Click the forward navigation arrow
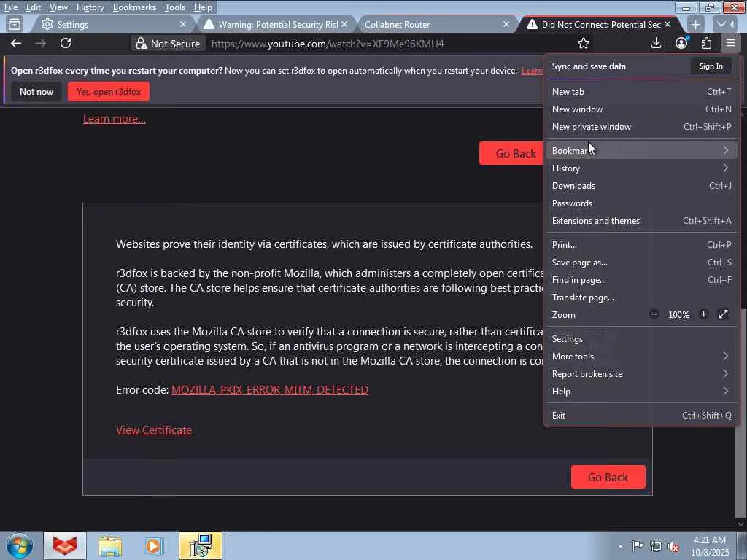Viewport: 747px width, 560px height. (41, 43)
